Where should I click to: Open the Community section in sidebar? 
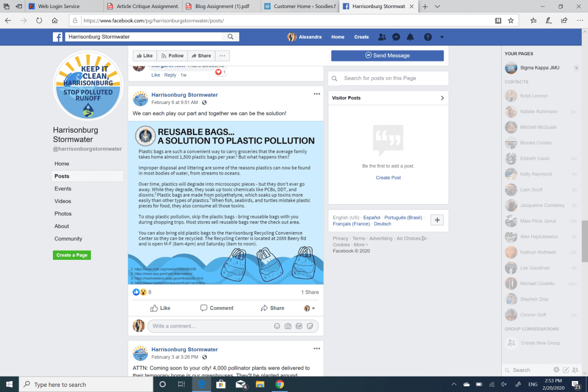(68, 239)
